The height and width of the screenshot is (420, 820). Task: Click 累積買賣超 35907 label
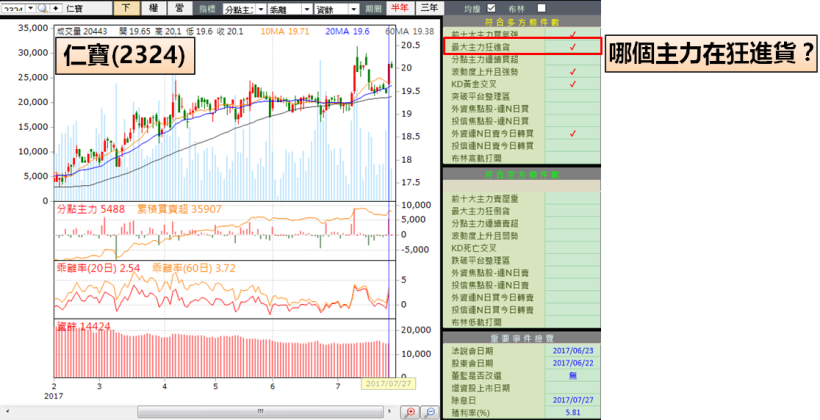179,209
